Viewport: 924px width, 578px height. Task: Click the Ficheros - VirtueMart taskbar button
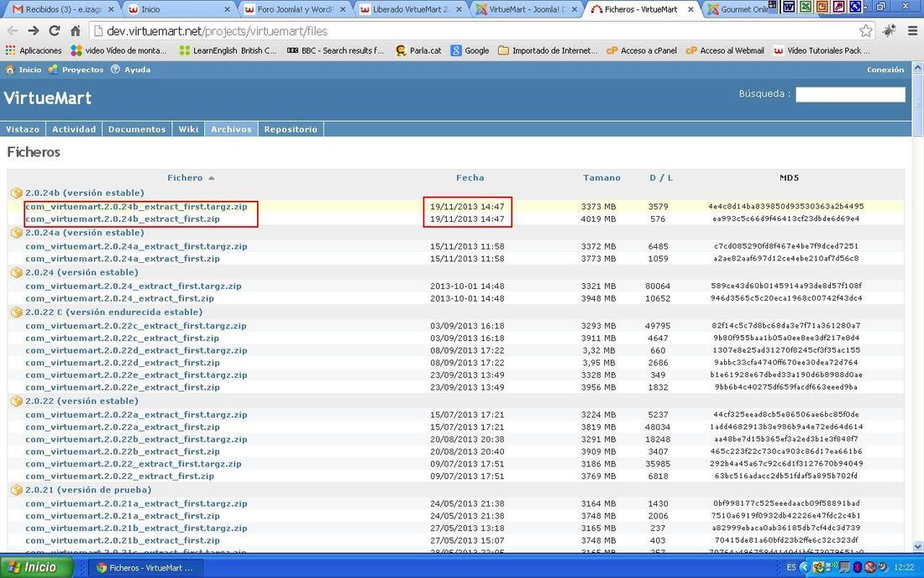point(145,568)
